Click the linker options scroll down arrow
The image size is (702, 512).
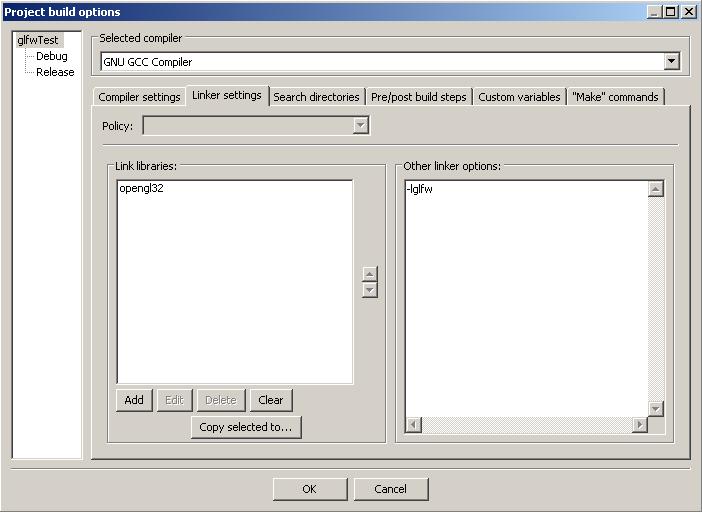click(655, 408)
